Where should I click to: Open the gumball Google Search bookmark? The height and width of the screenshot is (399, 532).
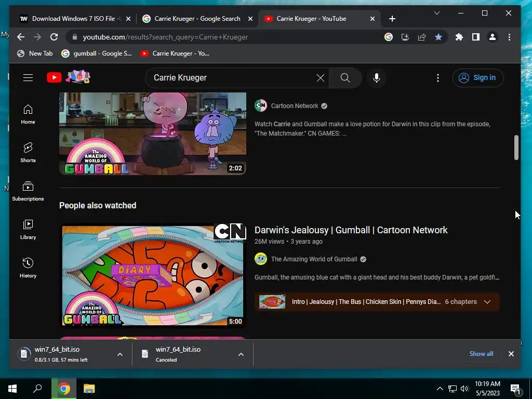coord(97,54)
